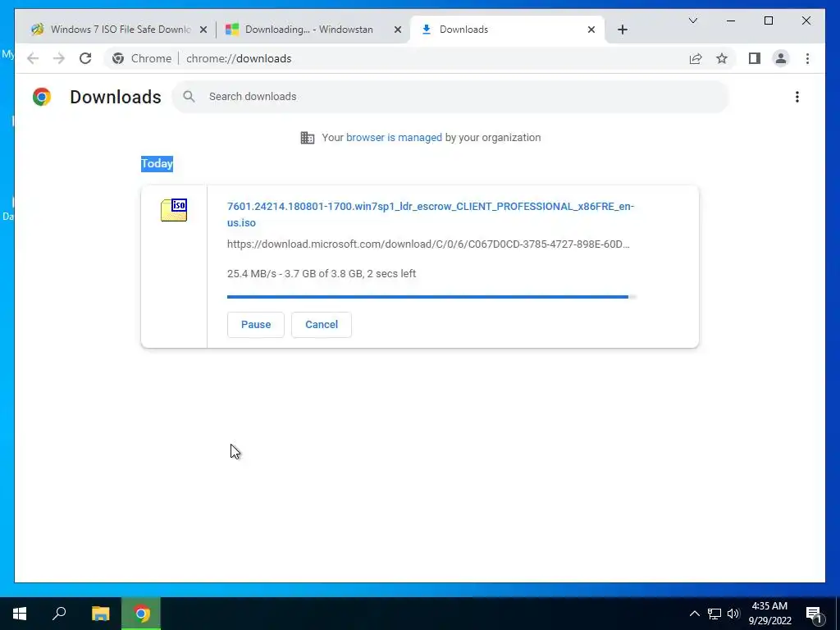Open a new tab with plus button
840x630 pixels.
point(622,30)
